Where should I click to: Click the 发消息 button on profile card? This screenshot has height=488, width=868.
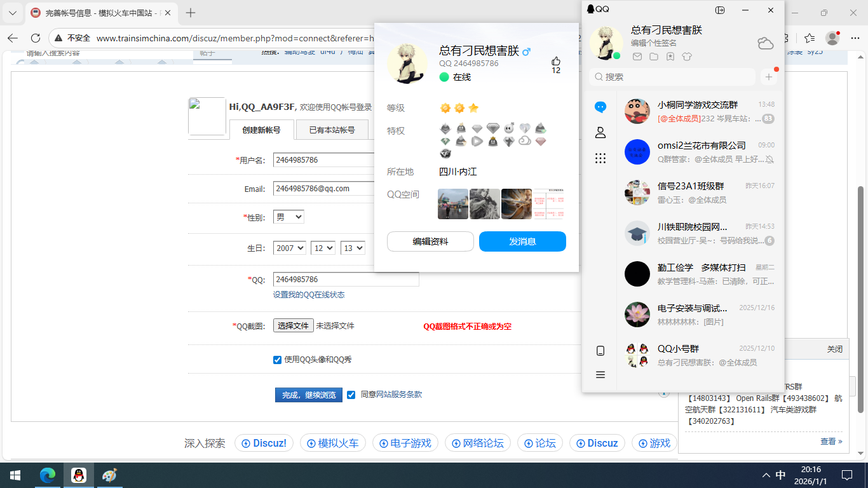coord(522,241)
